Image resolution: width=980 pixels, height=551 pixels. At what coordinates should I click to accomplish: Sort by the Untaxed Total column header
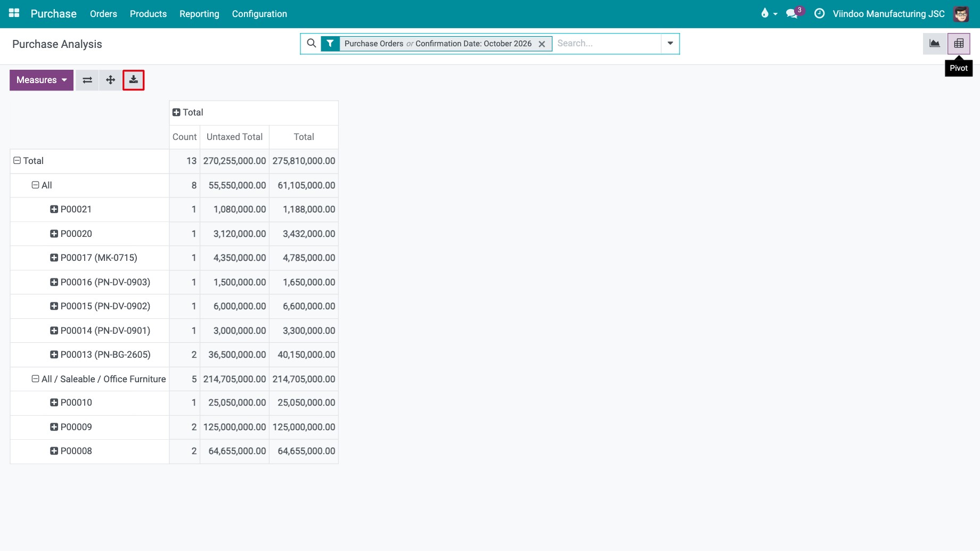(234, 137)
